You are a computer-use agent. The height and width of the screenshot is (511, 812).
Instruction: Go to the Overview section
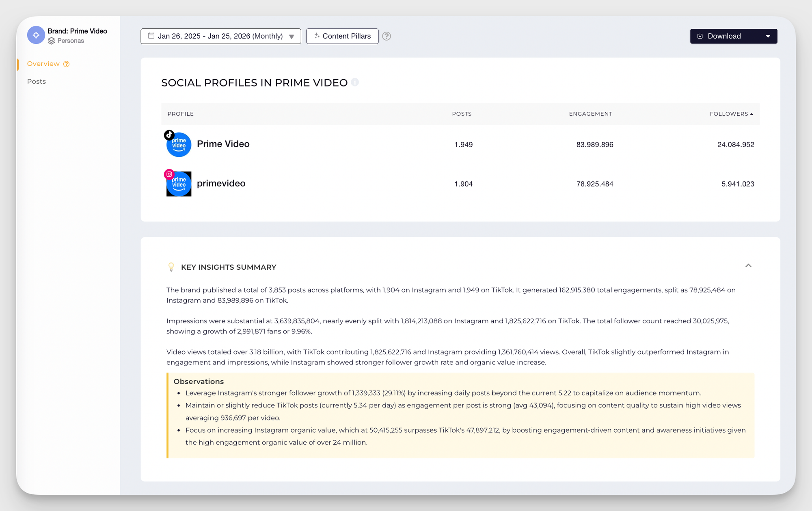(43, 64)
